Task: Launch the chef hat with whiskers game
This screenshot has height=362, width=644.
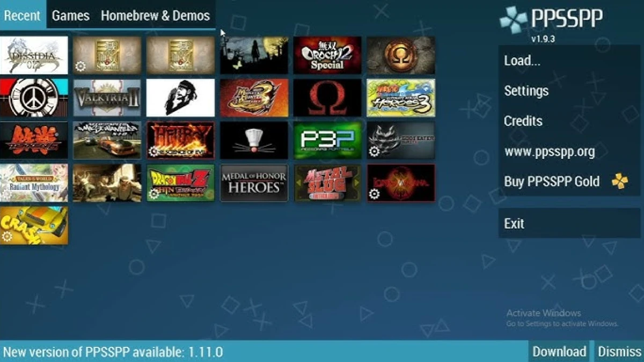Action: point(254,141)
